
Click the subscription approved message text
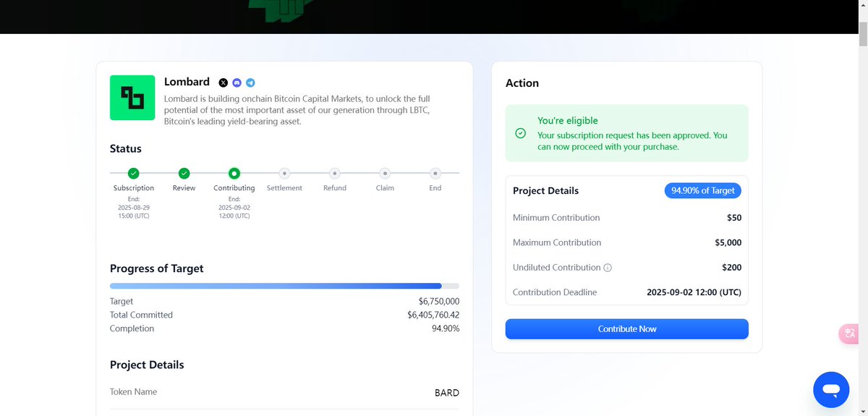tap(632, 141)
